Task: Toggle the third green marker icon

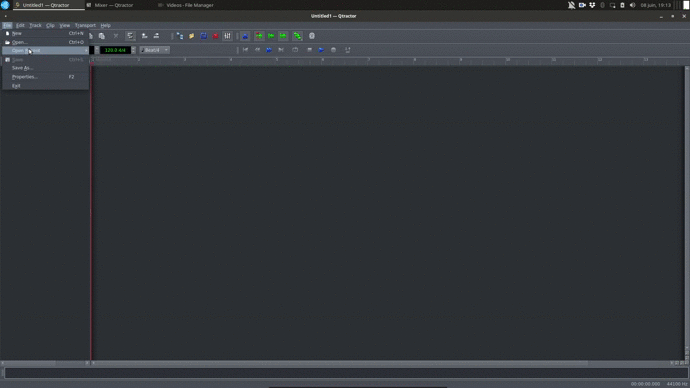Action: pos(283,36)
